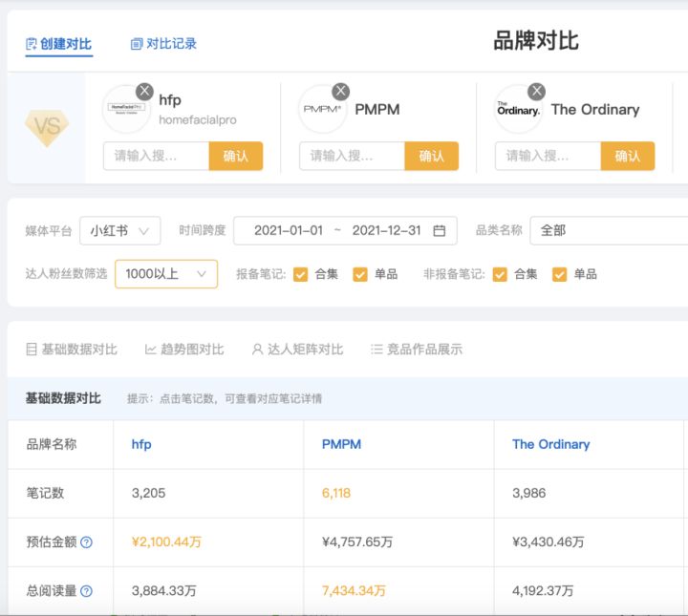Click the search input under hfp
688x616 pixels.
[156, 156]
